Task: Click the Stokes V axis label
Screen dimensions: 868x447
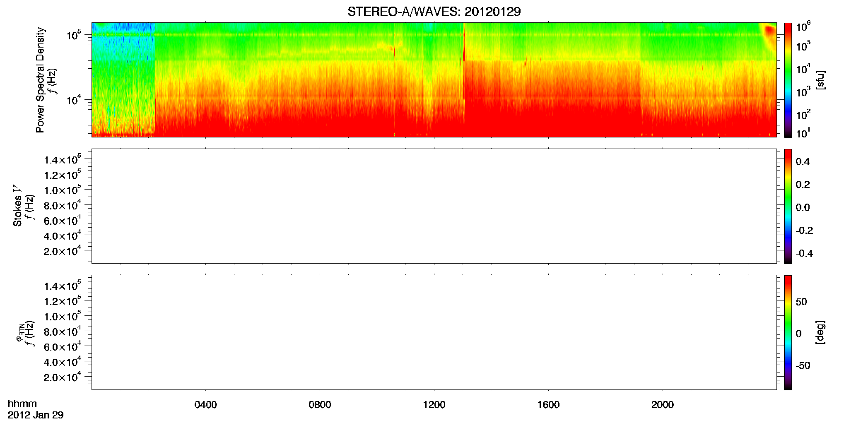Action: (x=17, y=206)
